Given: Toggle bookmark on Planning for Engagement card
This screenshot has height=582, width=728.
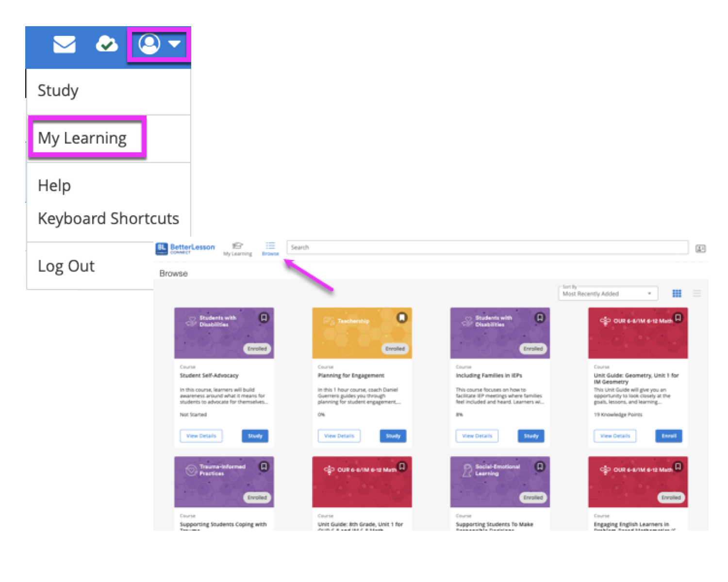Looking at the screenshot, I should click(402, 318).
